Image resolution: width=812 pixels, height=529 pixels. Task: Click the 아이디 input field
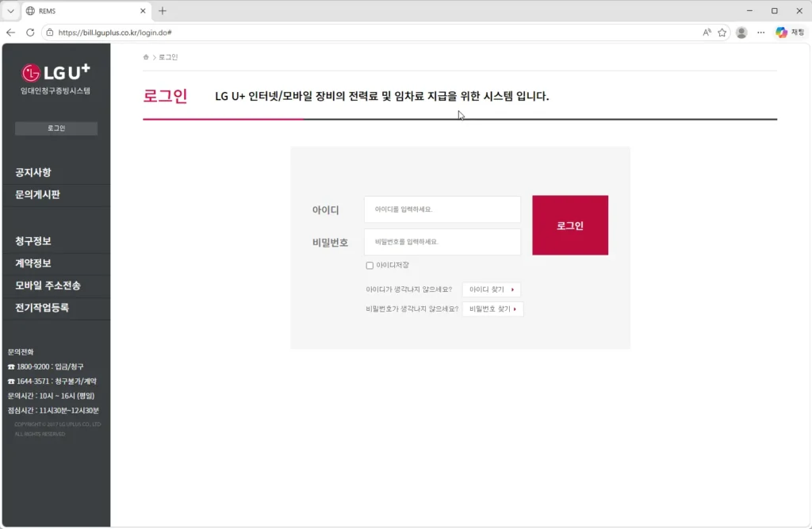tap(442, 209)
